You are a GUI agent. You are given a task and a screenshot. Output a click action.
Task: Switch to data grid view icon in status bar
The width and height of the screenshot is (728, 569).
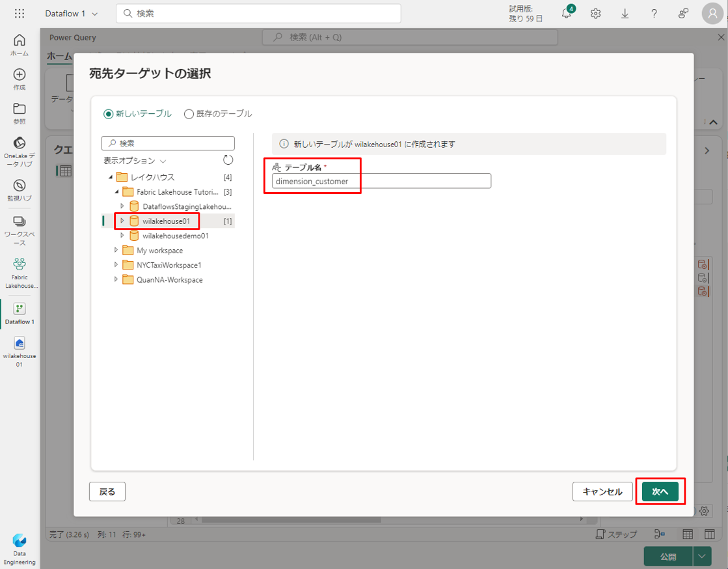(x=688, y=534)
